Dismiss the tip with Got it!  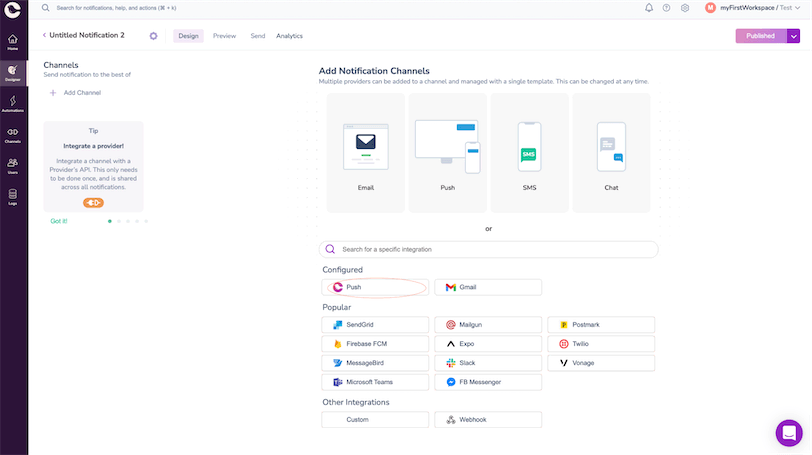[59, 221]
